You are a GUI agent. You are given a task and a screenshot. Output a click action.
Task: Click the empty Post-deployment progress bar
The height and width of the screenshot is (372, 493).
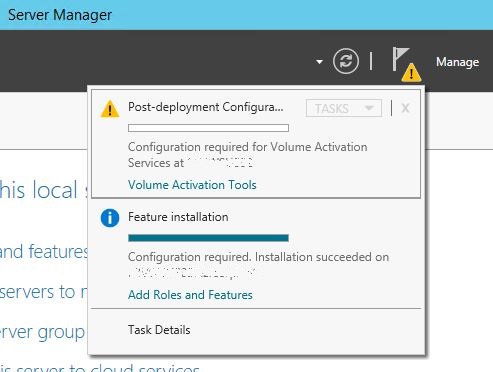(208, 128)
